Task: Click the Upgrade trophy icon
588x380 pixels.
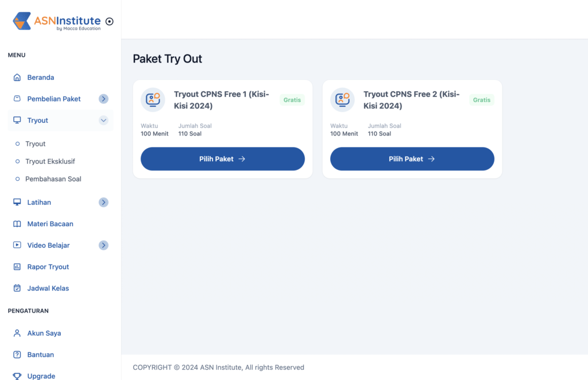Action: [x=17, y=376]
